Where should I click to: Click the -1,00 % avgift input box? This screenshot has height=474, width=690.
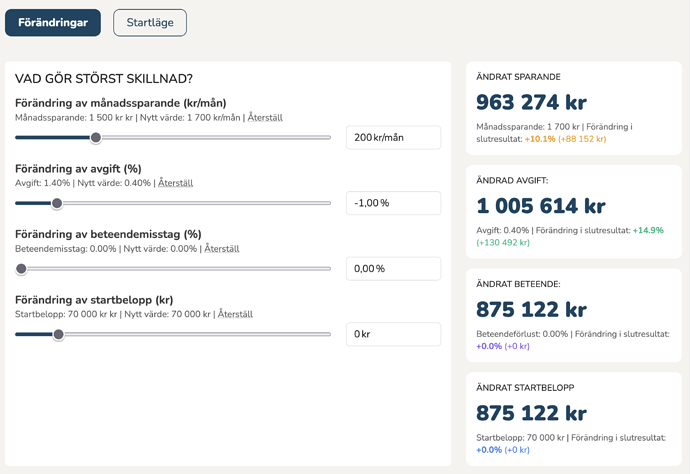click(393, 203)
